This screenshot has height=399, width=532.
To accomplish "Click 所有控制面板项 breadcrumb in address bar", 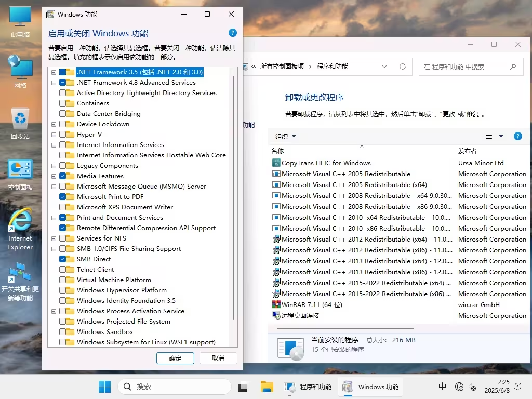I will click(282, 66).
